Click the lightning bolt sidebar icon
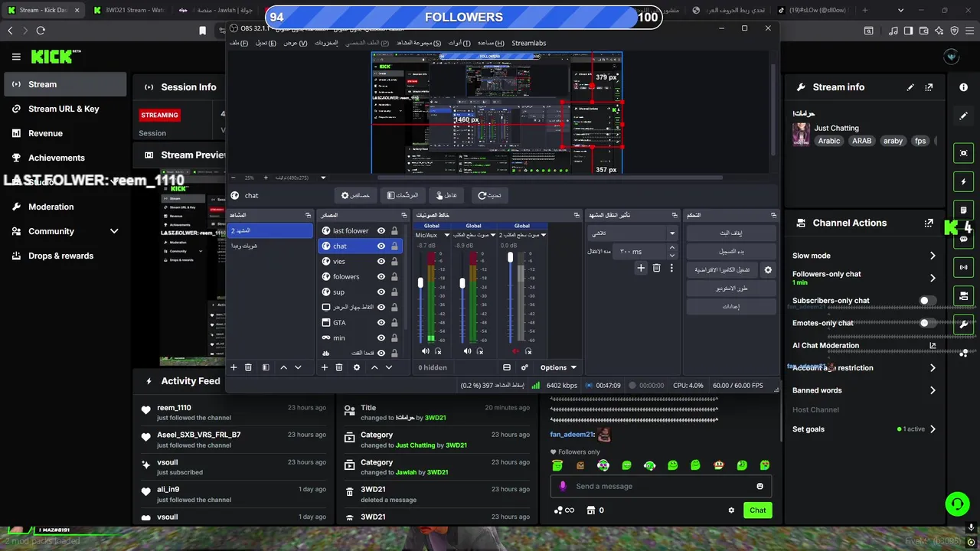 tap(964, 182)
